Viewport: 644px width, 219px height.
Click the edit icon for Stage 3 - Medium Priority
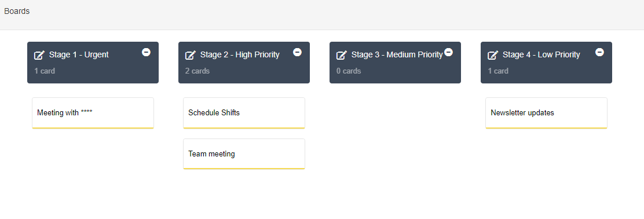click(x=342, y=55)
